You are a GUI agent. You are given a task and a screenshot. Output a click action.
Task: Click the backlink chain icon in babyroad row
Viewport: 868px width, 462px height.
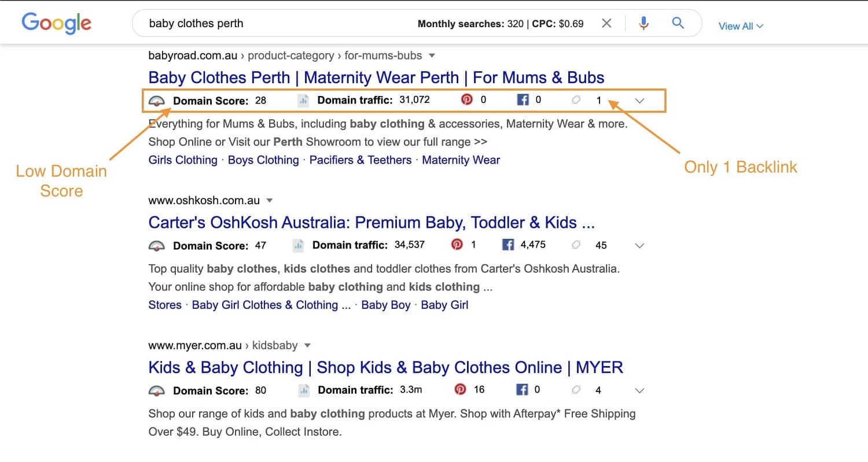(x=576, y=100)
